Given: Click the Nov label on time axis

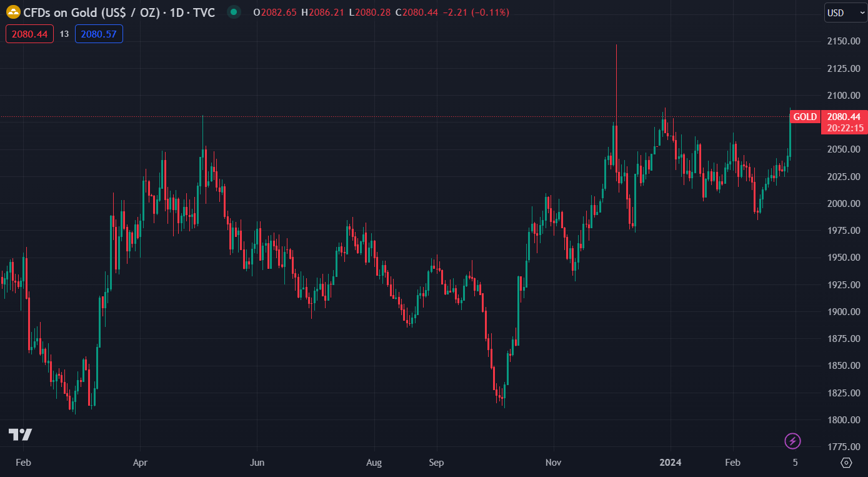Looking at the screenshot, I should (553, 463).
